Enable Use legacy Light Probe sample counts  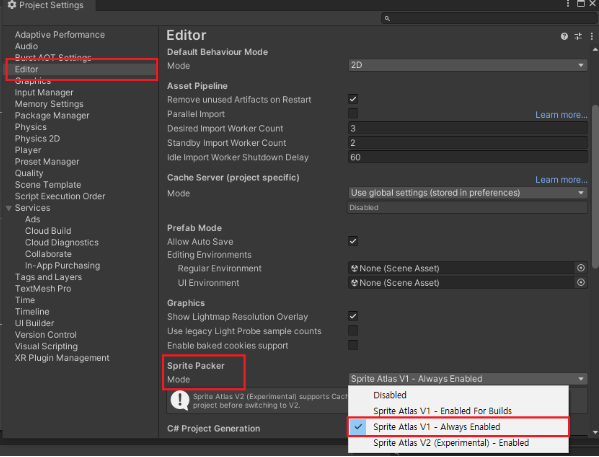353,331
